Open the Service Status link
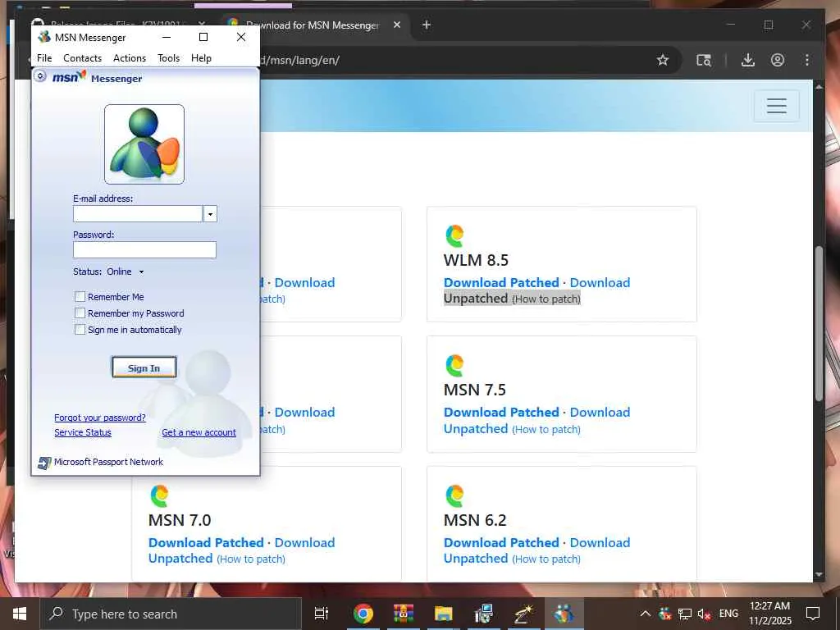 [83, 432]
